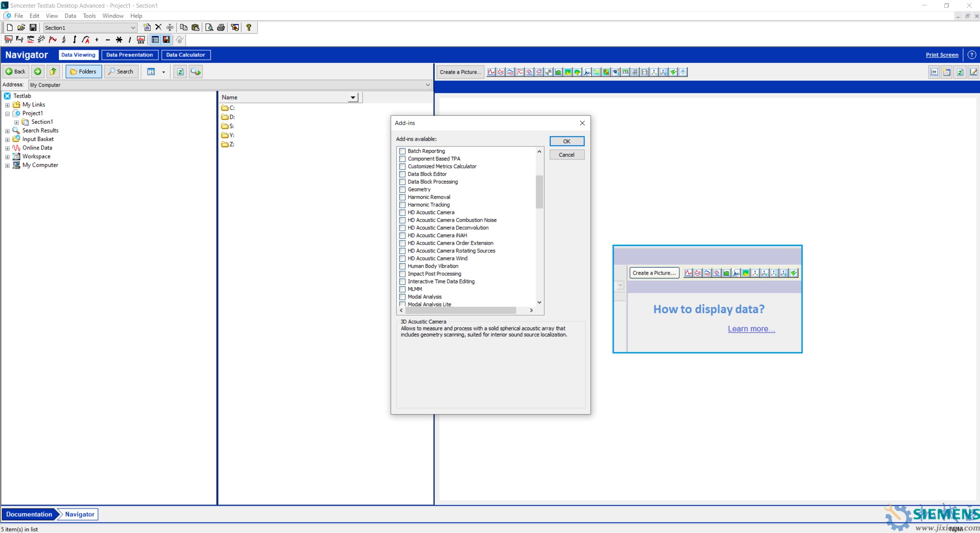Image resolution: width=980 pixels, height=533 pixels.
Task: Enable Human Body Vibration add-in
Action: (402, 266)
